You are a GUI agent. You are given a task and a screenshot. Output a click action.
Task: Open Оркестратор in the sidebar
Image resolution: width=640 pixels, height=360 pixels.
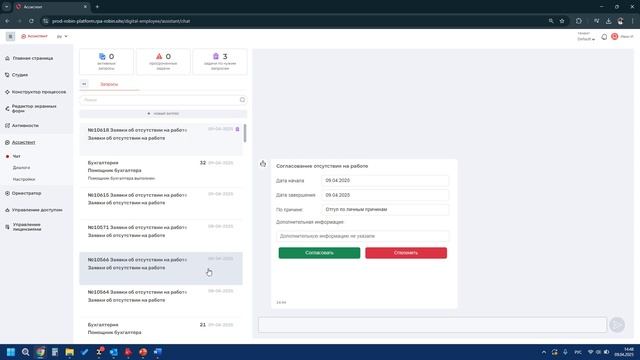tap(27, 193)
